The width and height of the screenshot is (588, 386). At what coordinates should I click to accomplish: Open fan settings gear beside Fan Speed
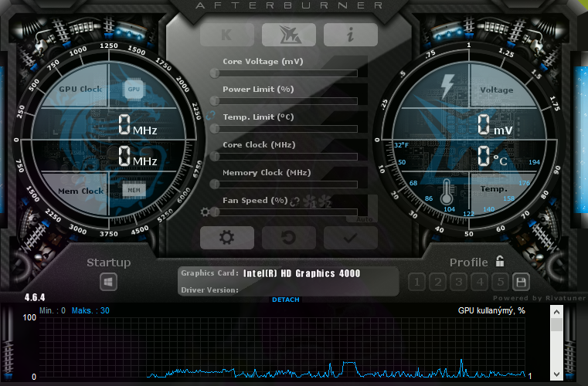[x=205, y=212]
